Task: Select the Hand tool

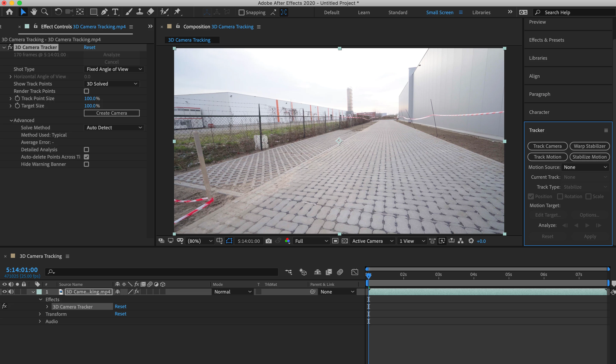Action: pos(34,12)
